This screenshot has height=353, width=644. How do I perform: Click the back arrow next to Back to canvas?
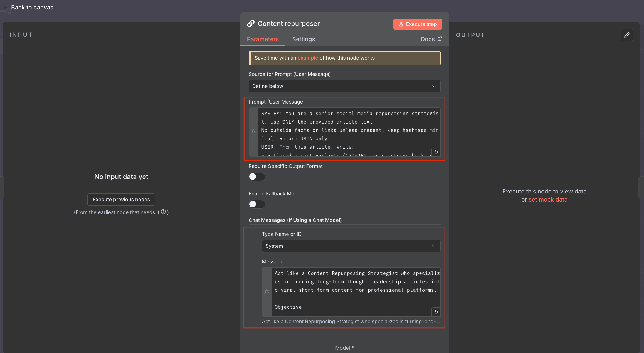6,8
